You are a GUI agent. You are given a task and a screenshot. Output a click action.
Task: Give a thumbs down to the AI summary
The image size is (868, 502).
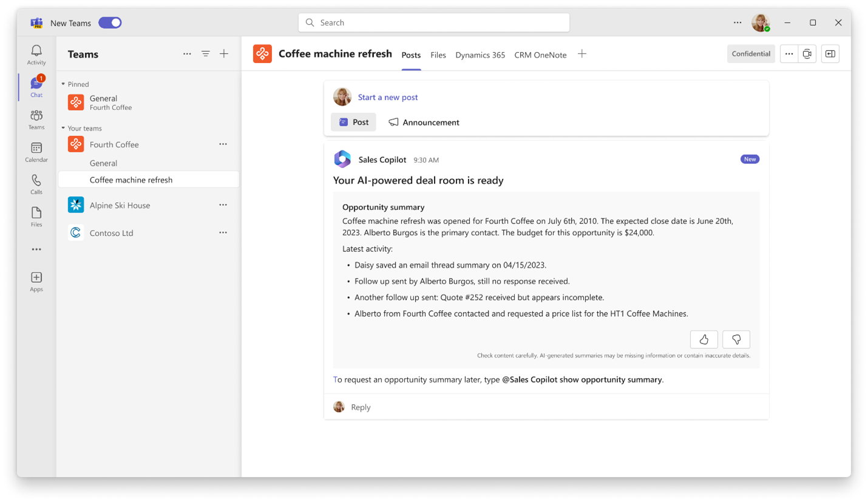736,339
